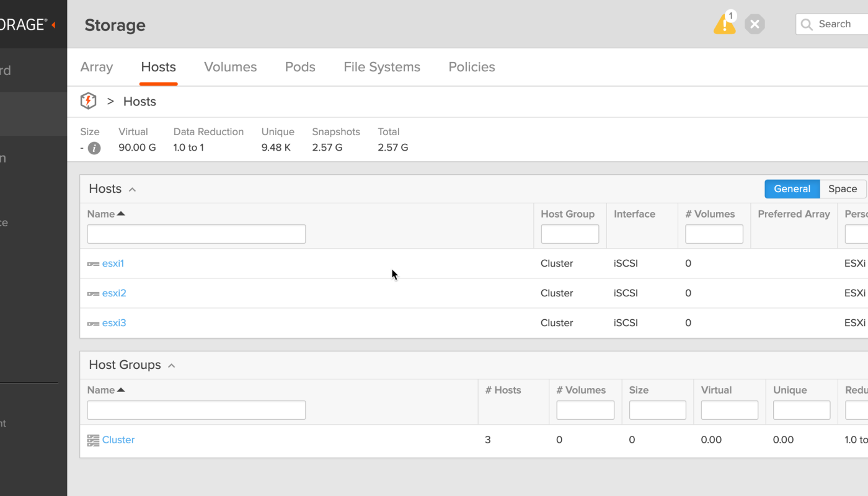Click the host icon beside esxi3
Viewport: 868px width, 496px height.
[x=93, y=324]
